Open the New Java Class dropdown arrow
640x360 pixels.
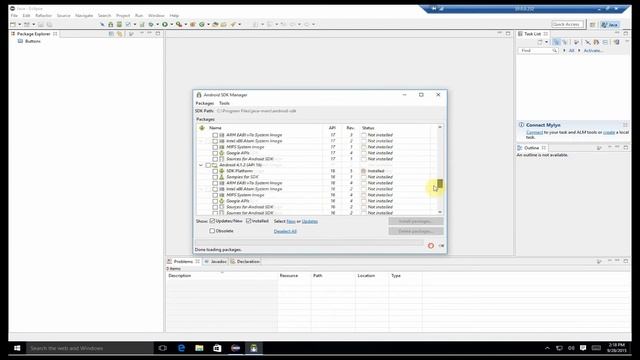208,24
